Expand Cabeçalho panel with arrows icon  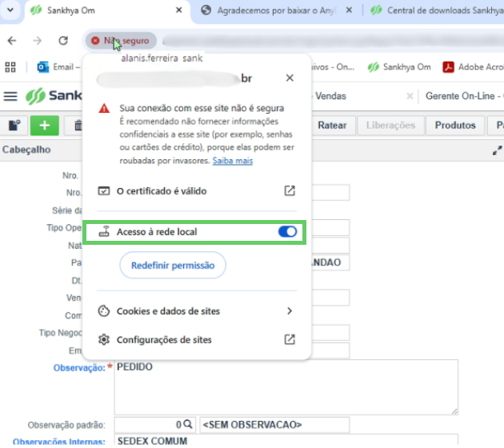click(497, 150)
